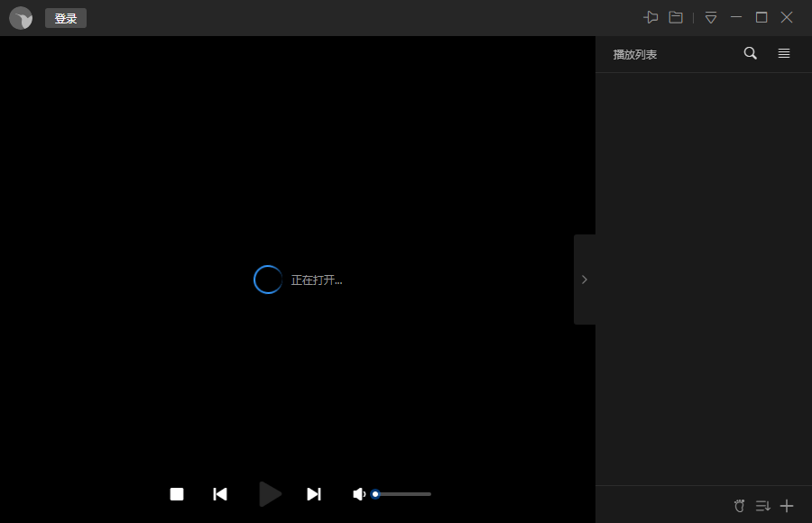Select the 播放列表 playlist tab

point(635,54)
